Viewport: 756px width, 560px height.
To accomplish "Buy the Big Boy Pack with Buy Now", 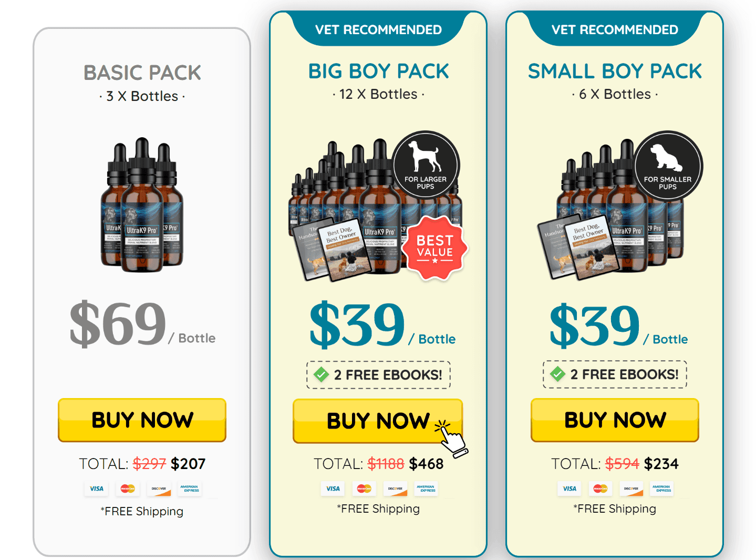I will coord(378,421).
